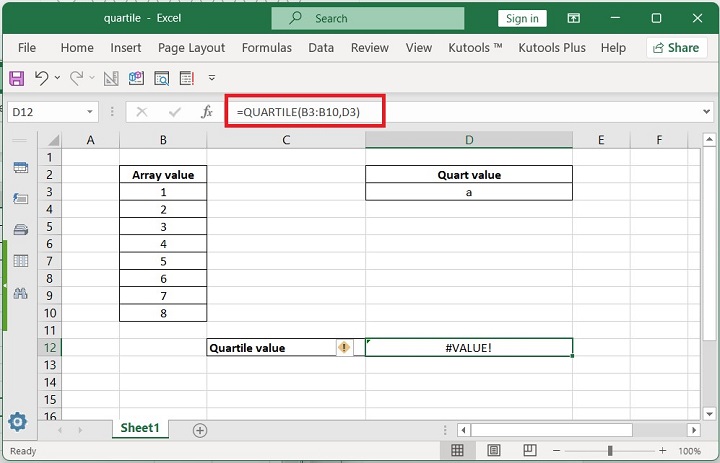Screen dimensions: 720x463
Task: Select Normal view button in status bar
Action: click(457, 451)
